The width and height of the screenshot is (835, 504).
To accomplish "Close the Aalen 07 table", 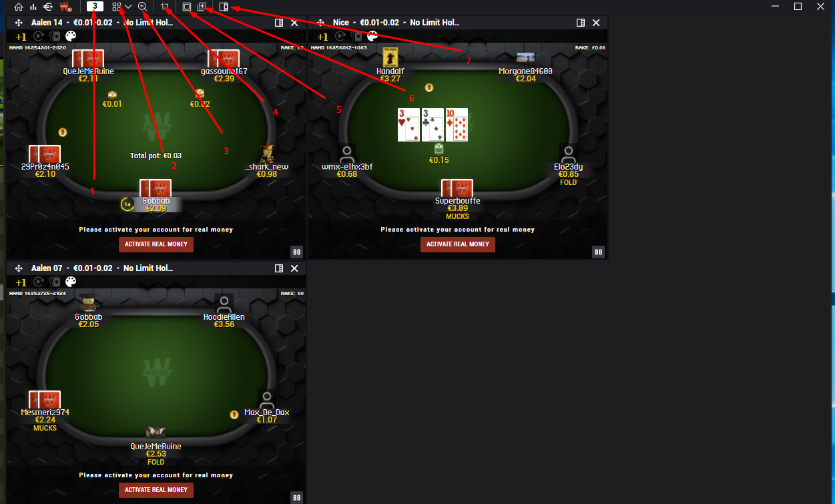I will 294,268.
